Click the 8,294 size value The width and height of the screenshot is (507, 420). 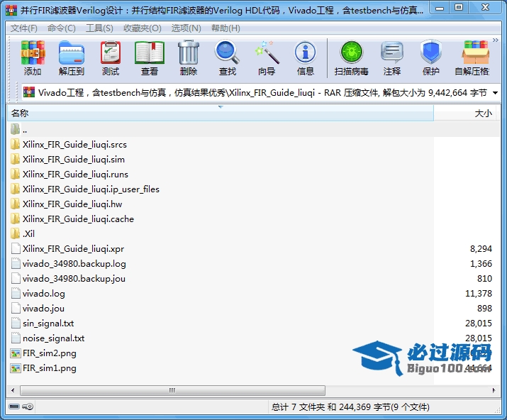[481, 249]
